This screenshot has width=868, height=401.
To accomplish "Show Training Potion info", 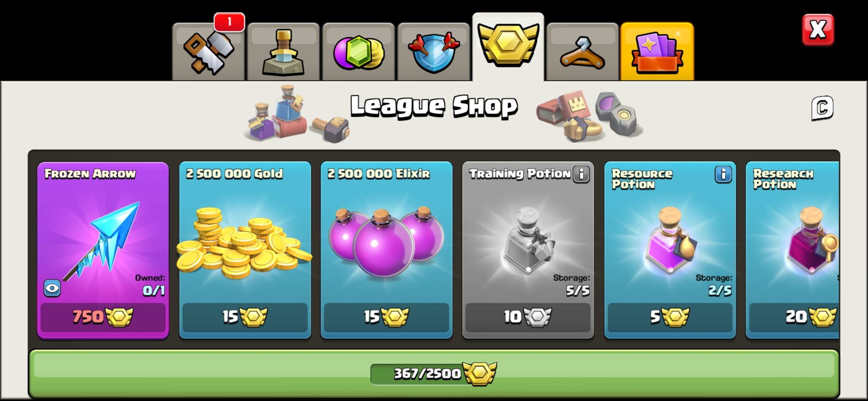I will pyautogui.click(x=581, y=174).
